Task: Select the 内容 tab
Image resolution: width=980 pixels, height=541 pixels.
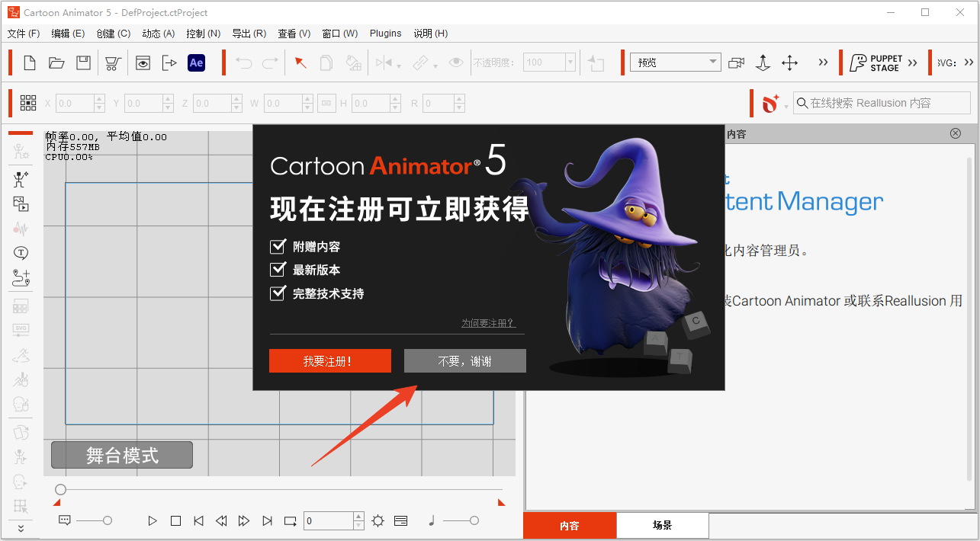Action: point(570,526)
